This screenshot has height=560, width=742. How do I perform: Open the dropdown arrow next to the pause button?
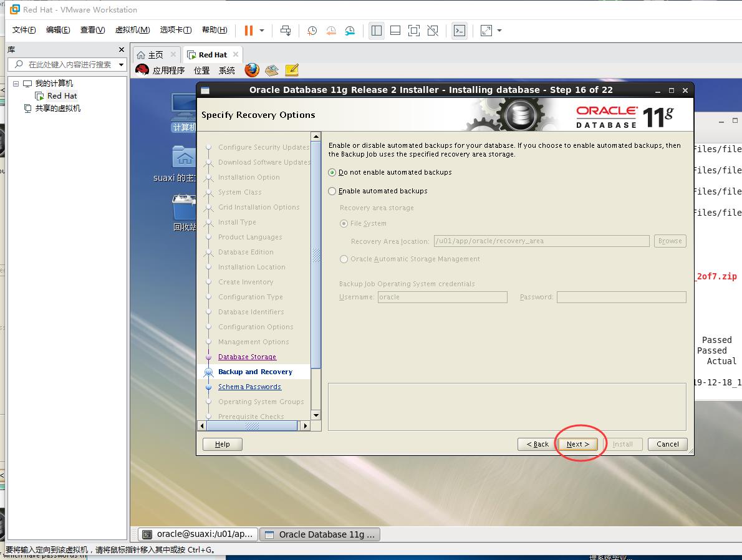click(x=262, y=31)
